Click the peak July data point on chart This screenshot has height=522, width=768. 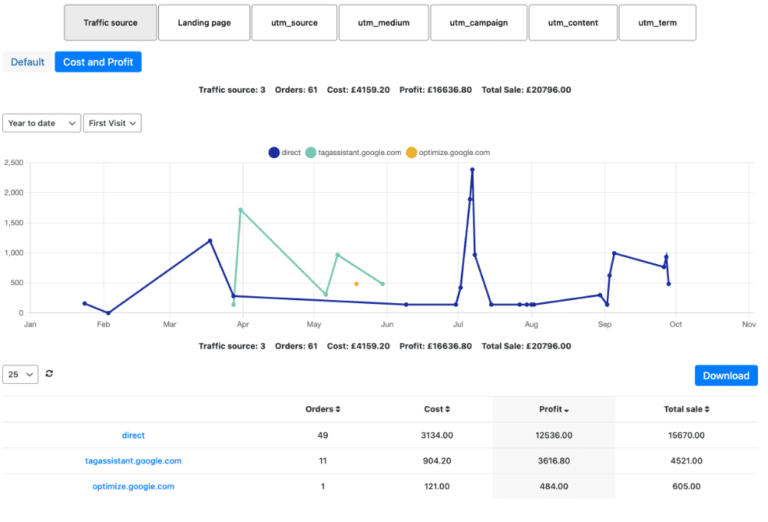(472, 170)
